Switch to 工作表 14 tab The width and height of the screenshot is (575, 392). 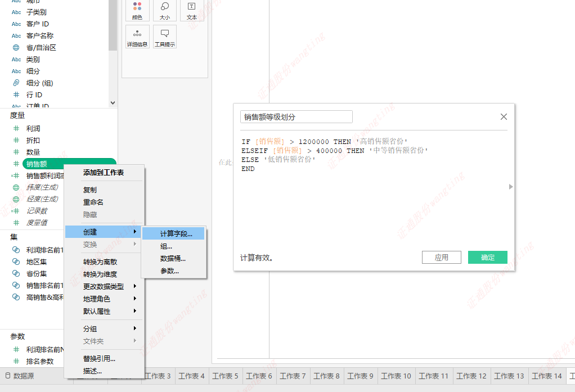547,376
